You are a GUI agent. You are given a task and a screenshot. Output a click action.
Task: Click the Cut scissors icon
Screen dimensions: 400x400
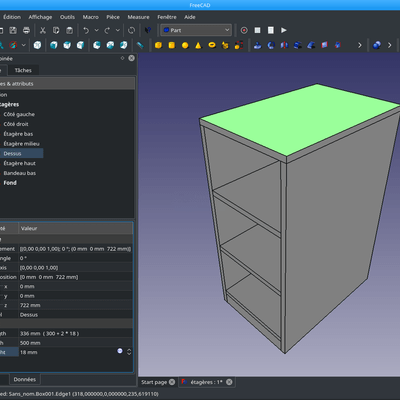tap(43, 30)
